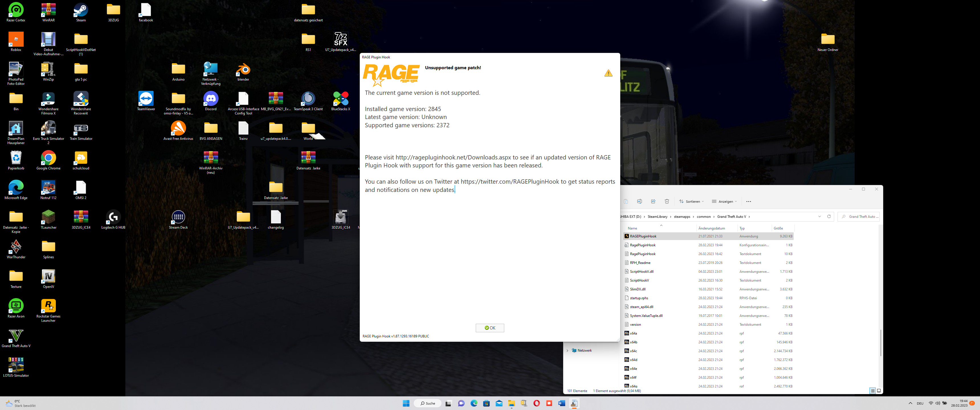The image size is (980, 410).
Task: Click the steamapps breadcrumb in address bar
Action: click(682, 217)
